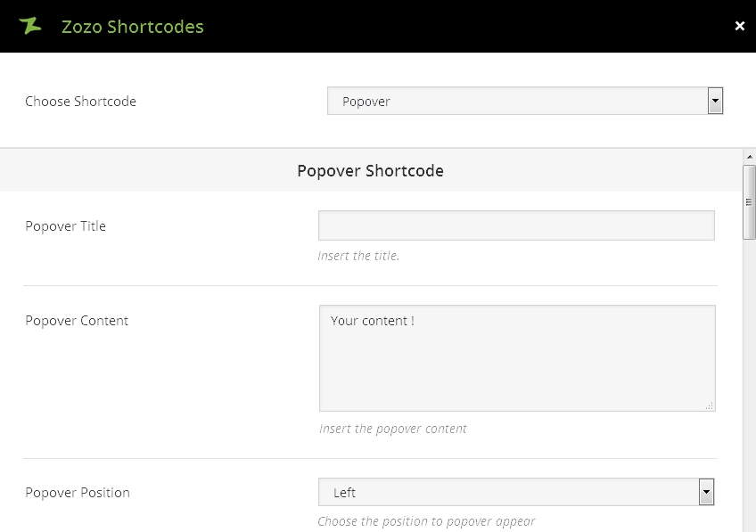Viewport: 756px width, 532px height.
Task: Click the "Insert the popover content" hint
Action: click(x=393, y=429)
